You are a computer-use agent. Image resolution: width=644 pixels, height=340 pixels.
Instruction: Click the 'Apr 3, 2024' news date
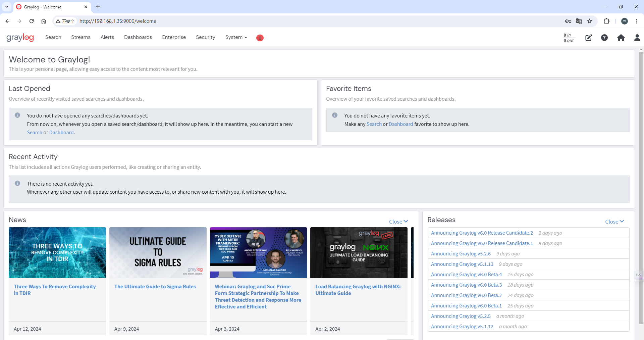227,329
